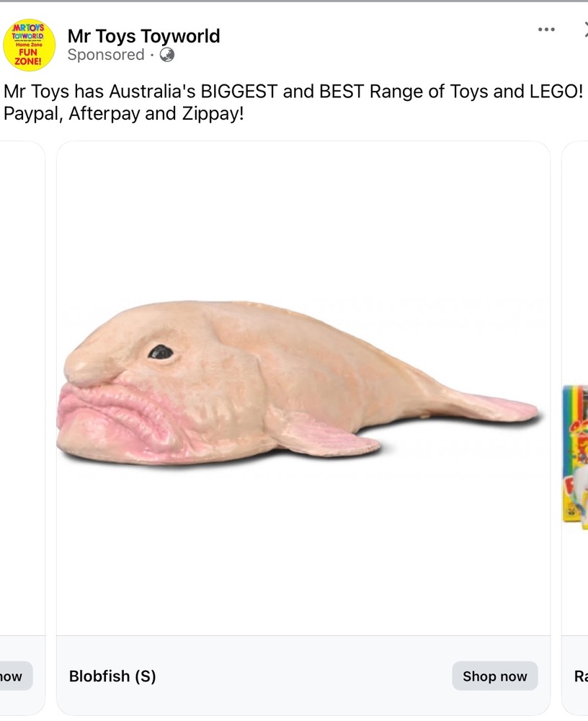Screen dimensions: 588x721
Task: Click the footer bar of the Blobfish card
Action: coord(303,675)
